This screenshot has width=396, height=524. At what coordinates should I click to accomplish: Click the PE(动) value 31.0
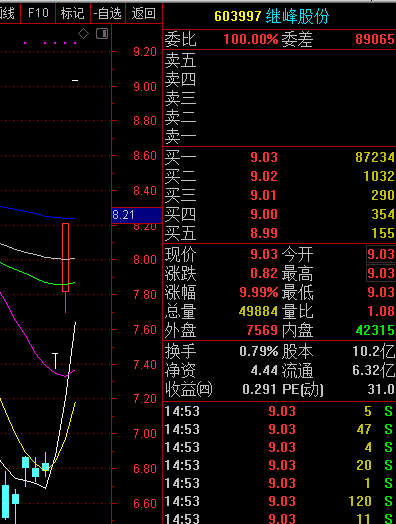[x=381, y=390]
